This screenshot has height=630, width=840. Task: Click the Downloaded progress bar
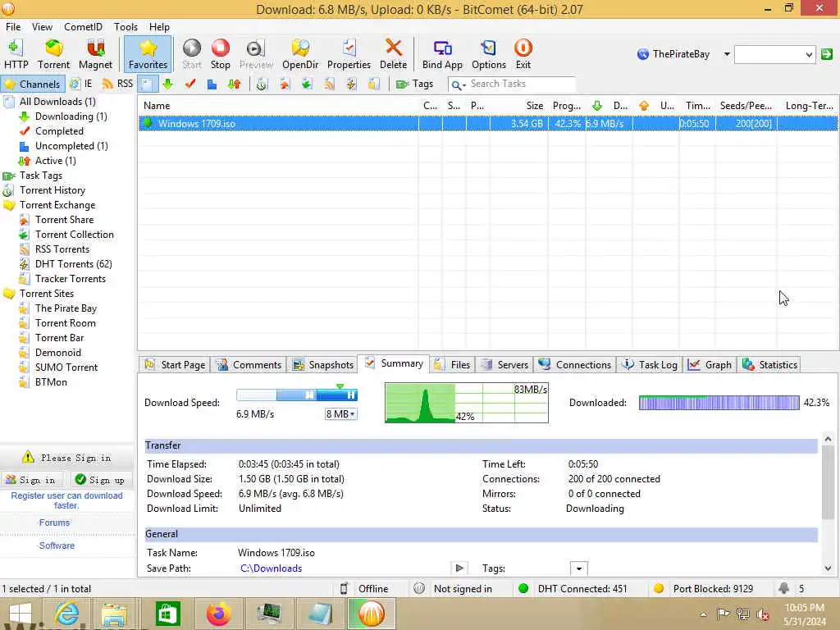pyautogui.click(x=719, y=403)
